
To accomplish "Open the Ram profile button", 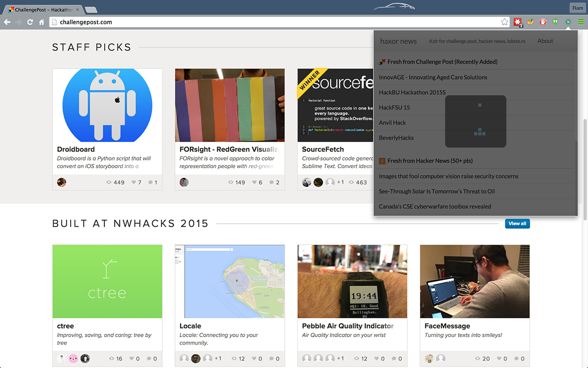I will pyautogui.click(x=577, y=8).
